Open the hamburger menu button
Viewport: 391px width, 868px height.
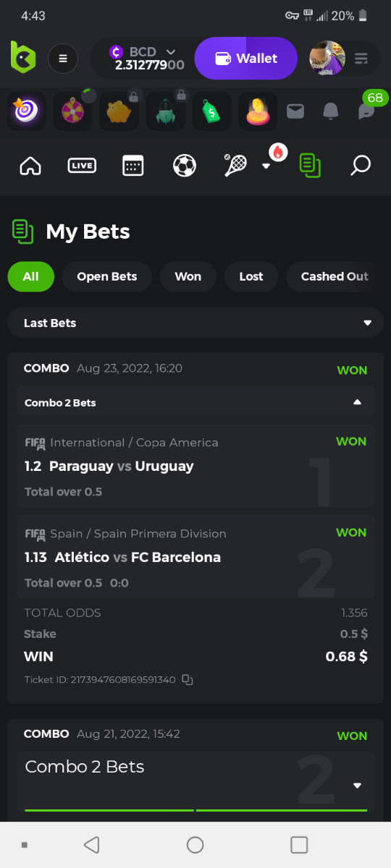point(63,58)
